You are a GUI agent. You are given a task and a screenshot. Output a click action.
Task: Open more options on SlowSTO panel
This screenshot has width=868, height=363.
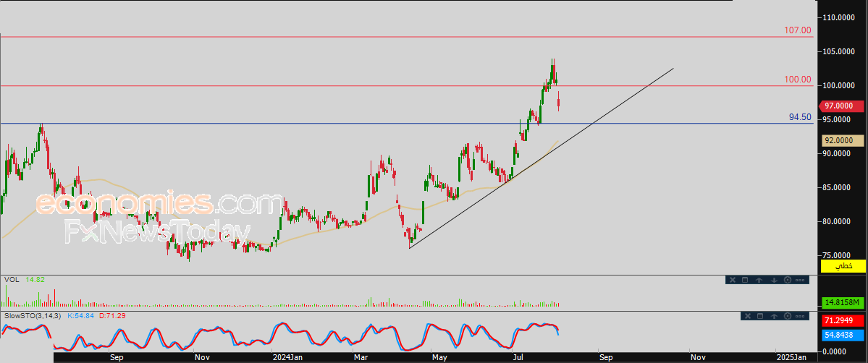click(800, 317)
